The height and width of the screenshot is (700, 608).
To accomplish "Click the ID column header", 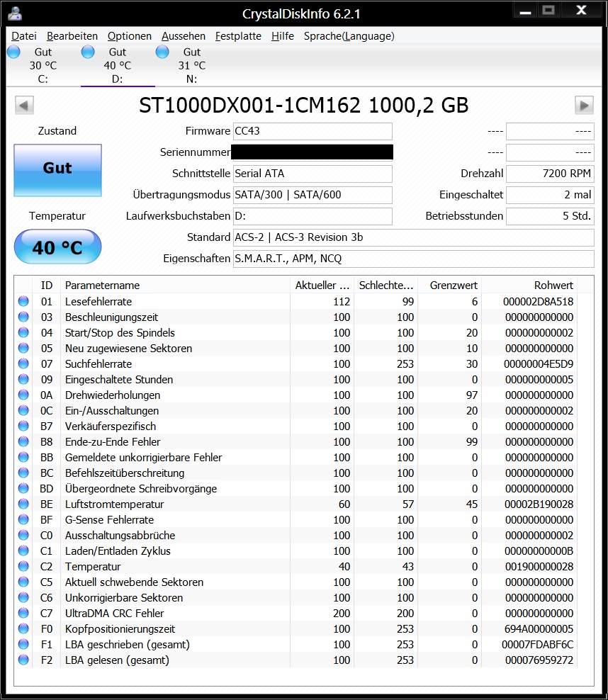I will click(47, 285).
